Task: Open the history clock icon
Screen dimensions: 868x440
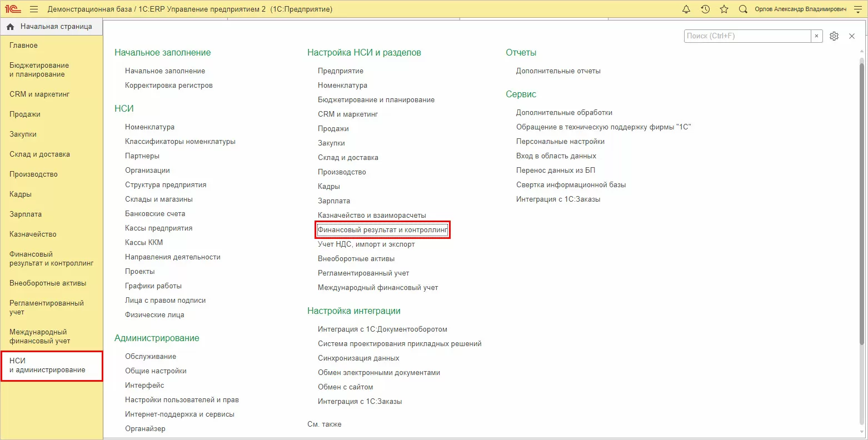Action: click(705, 9)
